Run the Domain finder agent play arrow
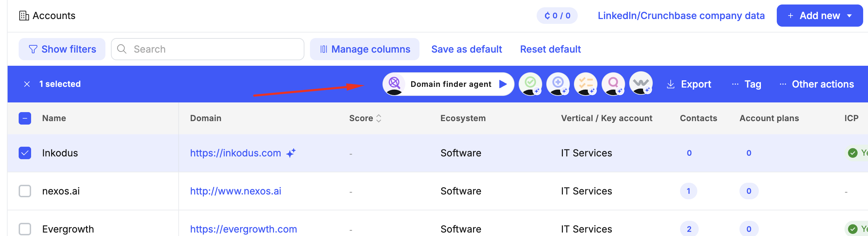 point(503,84)
